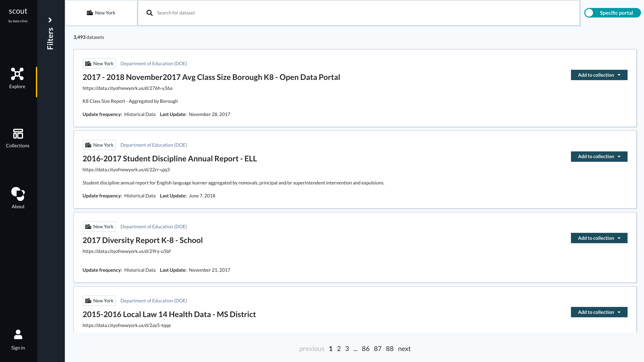Open the Department of Education (DOE) link

pos(154,63)
